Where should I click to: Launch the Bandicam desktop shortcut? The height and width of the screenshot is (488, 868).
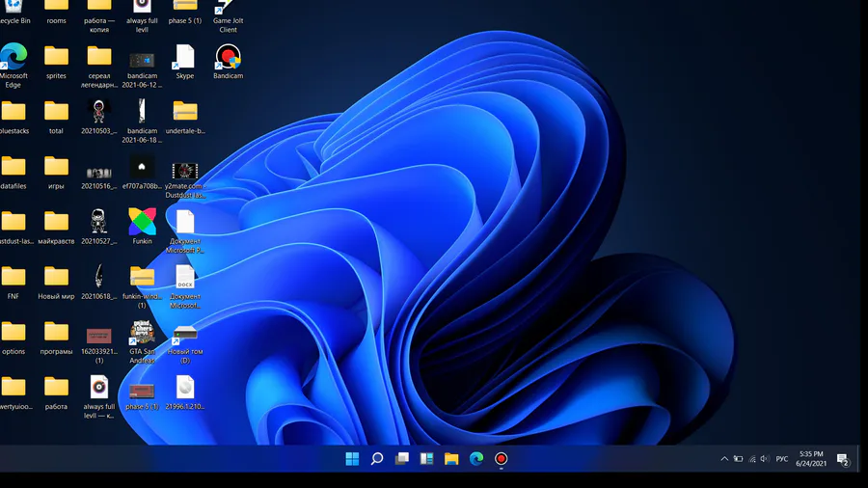pyautogui.click(x=228, y=63)
